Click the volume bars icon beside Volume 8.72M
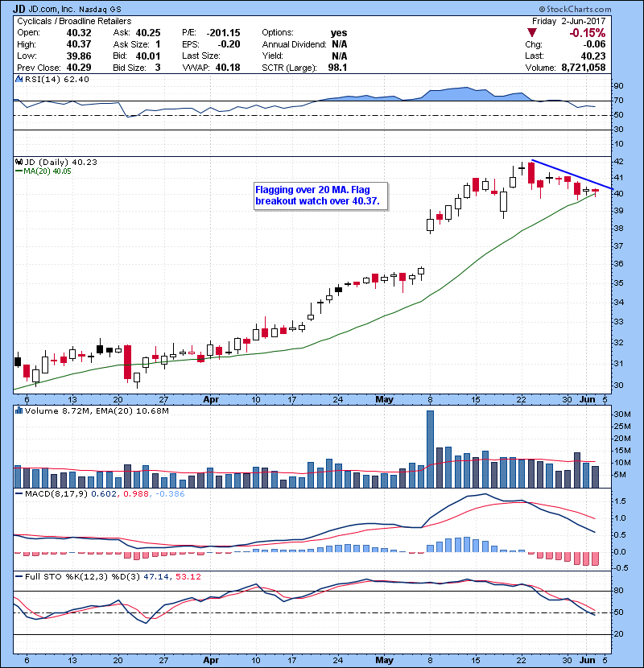 (19, 410)
